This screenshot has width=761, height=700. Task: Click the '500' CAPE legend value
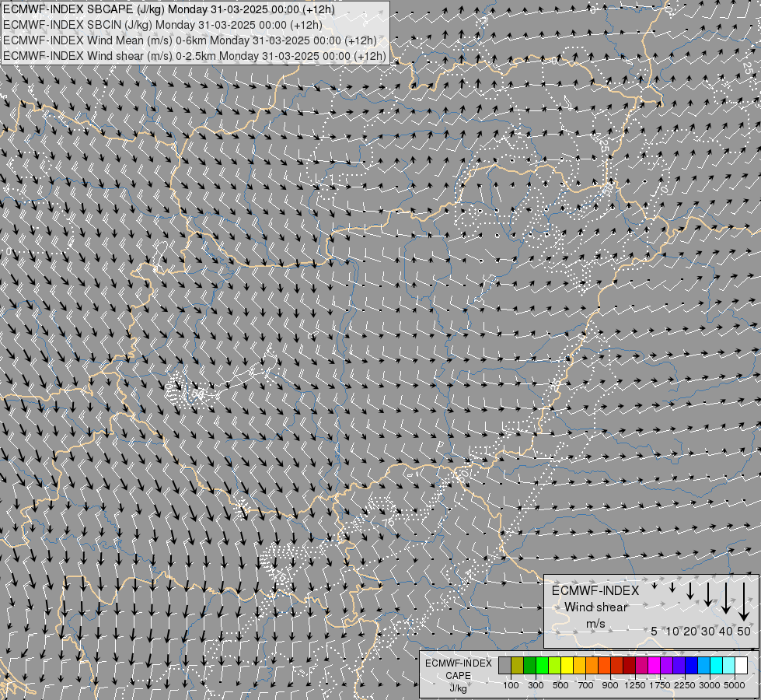click(560, 685)
